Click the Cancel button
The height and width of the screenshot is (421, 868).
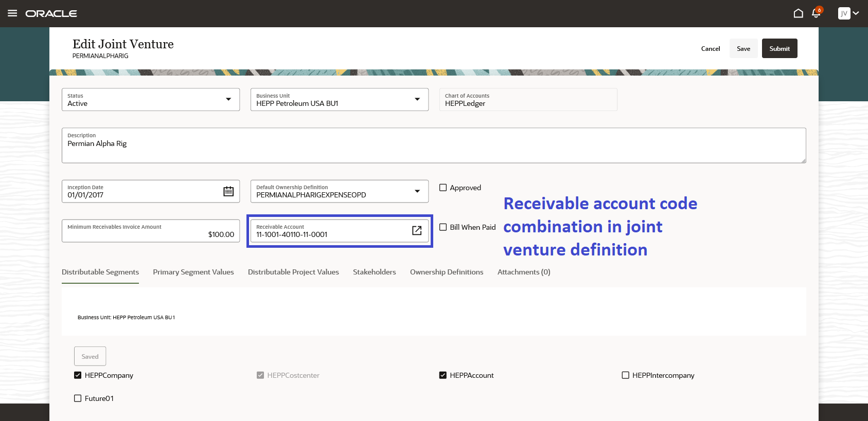(711, 48)
